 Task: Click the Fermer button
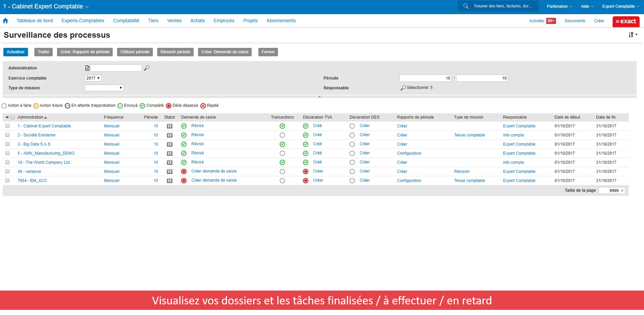[x=268, y=52]
